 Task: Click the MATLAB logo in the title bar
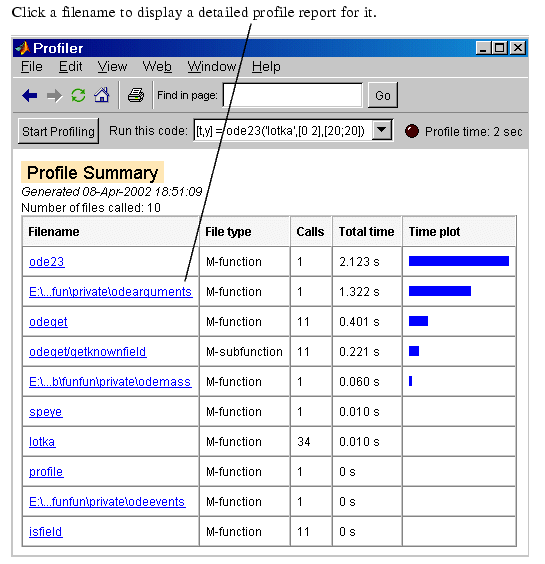22,48
